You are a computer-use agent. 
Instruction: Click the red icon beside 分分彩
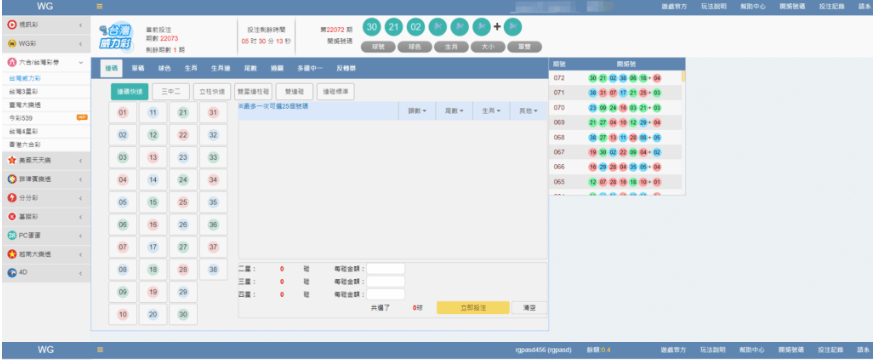(x=12, y=198)
